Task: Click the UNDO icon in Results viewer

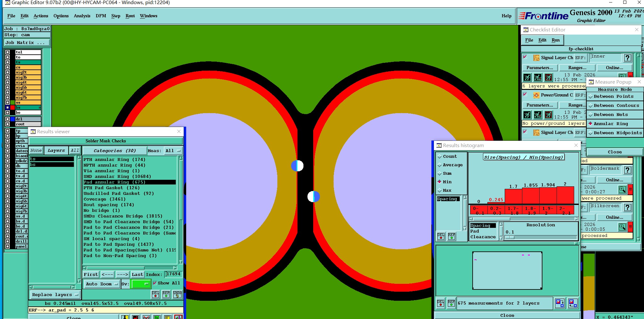Action: point(177,294)
